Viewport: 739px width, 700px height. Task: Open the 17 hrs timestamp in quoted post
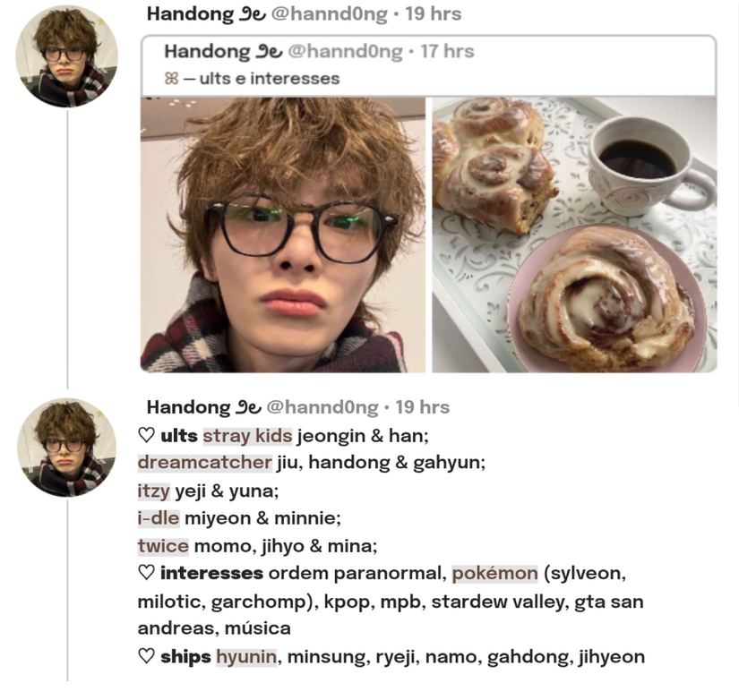447,51
